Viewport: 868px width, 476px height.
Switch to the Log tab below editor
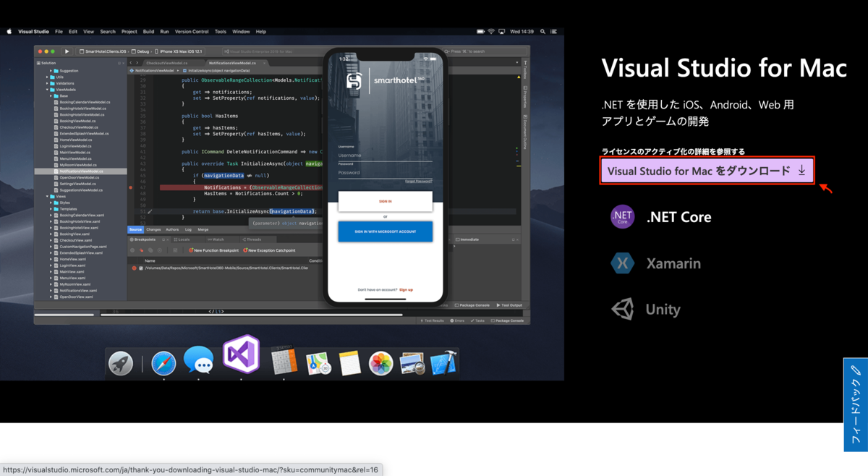pyautogui.click(x=188, y=229)
